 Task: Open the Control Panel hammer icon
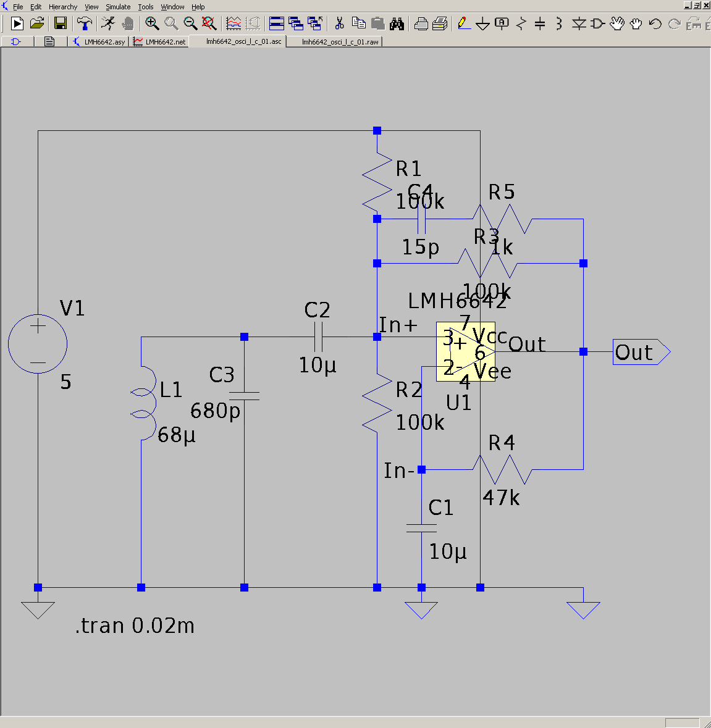coord(84,23)
